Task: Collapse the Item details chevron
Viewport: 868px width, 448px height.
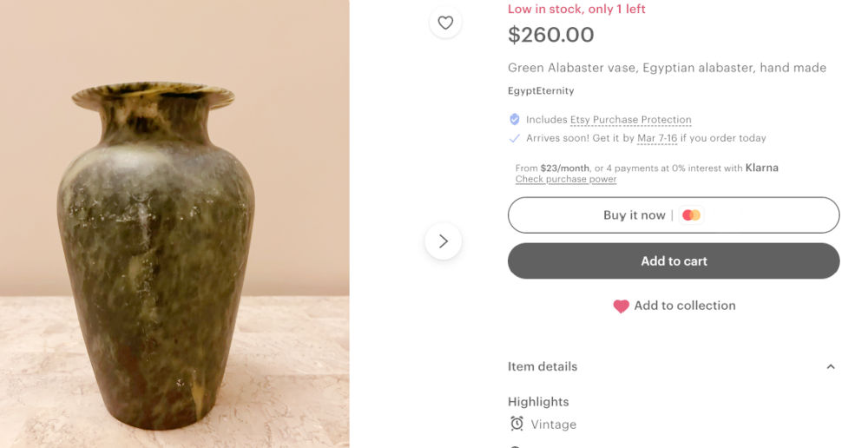Action: pyautogui.click(x=831, y=367)
